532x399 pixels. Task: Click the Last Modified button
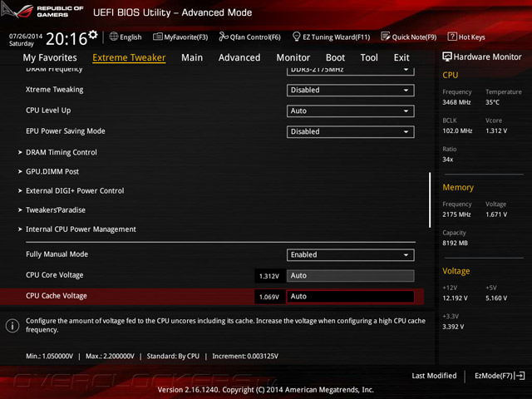coord(434,376)
